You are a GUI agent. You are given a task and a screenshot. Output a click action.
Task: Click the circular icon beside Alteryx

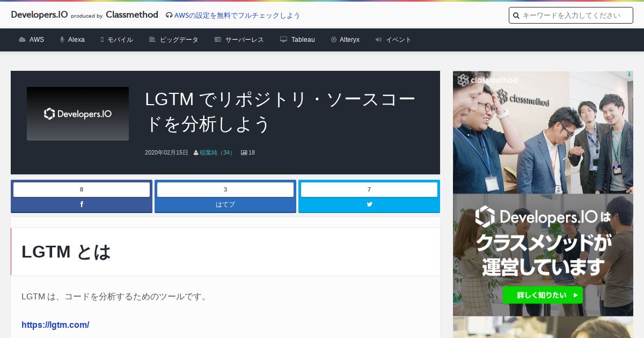click(x=334, y=40)
